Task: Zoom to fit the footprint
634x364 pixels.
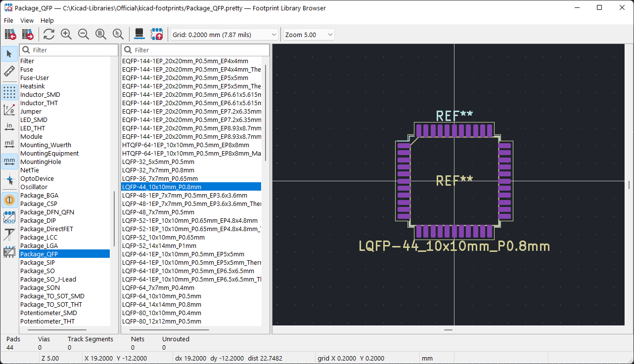Action: tap(101, 34)
